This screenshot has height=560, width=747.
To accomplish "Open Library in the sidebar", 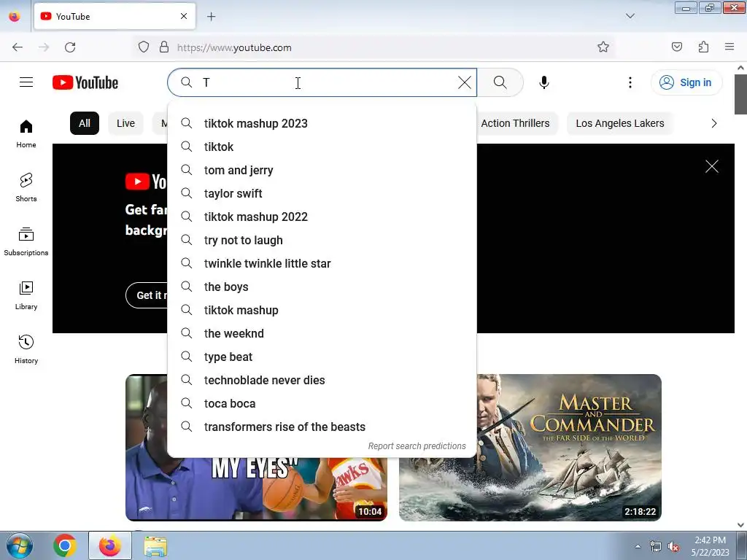I will [x=26, y=296].
